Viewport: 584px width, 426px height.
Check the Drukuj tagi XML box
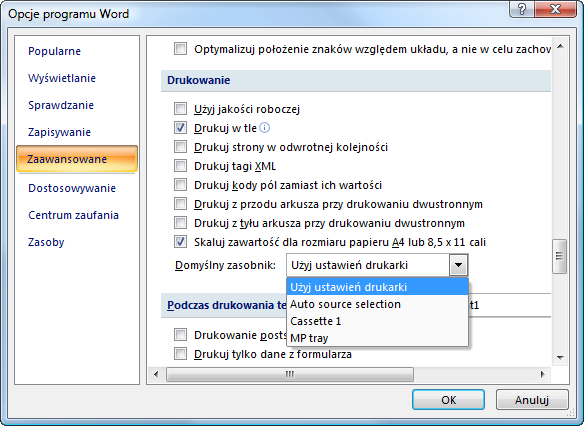[181, 166]
